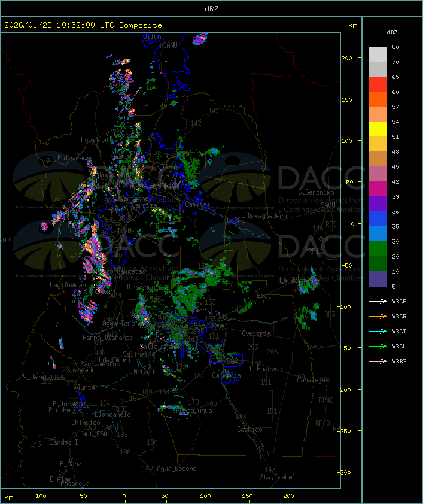
Task: Click the dBZ title at top center
Action: pyautogui.click(x=212, y=8)
